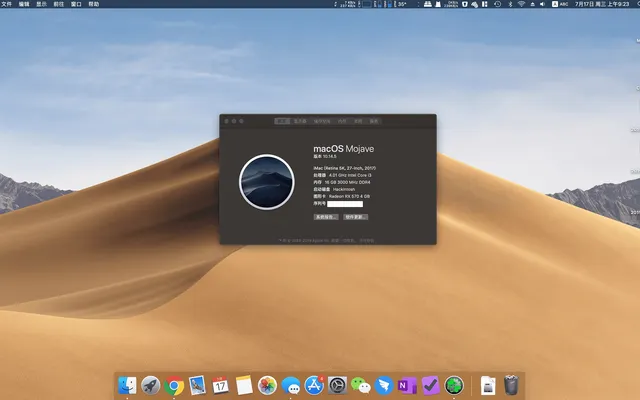Click the network speed indicator in menu bar
Image resolution: width=640 pixels, height=400 pixels.
tap(347, 4)
